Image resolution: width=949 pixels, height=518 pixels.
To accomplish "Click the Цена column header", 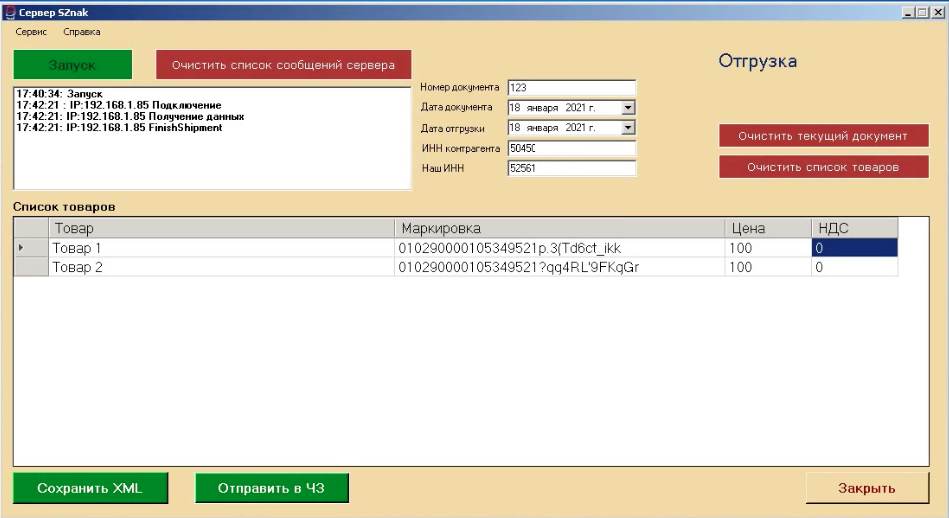I will pos(768,228).
